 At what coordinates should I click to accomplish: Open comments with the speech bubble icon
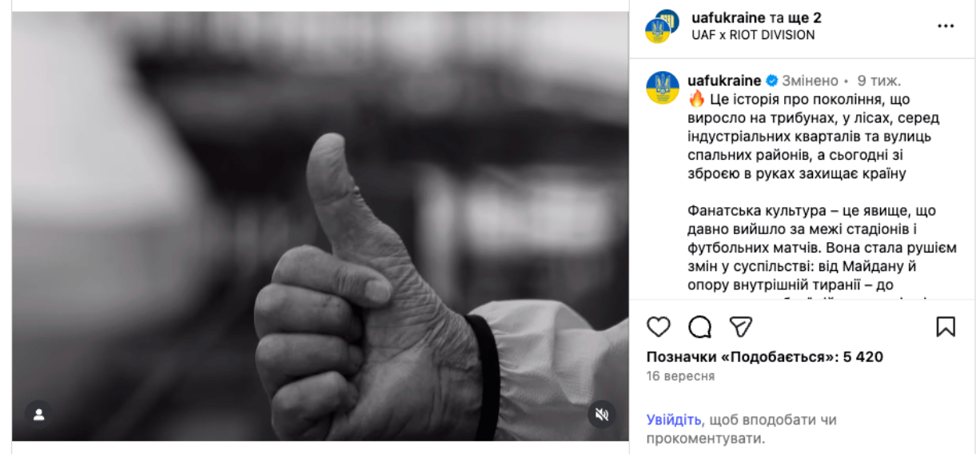click(x=700, y=326)
